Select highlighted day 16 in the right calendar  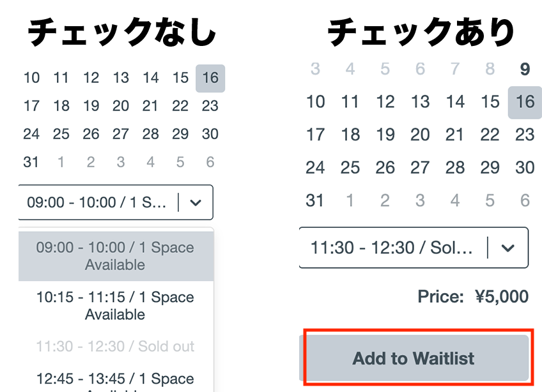(x=525, y=102)
